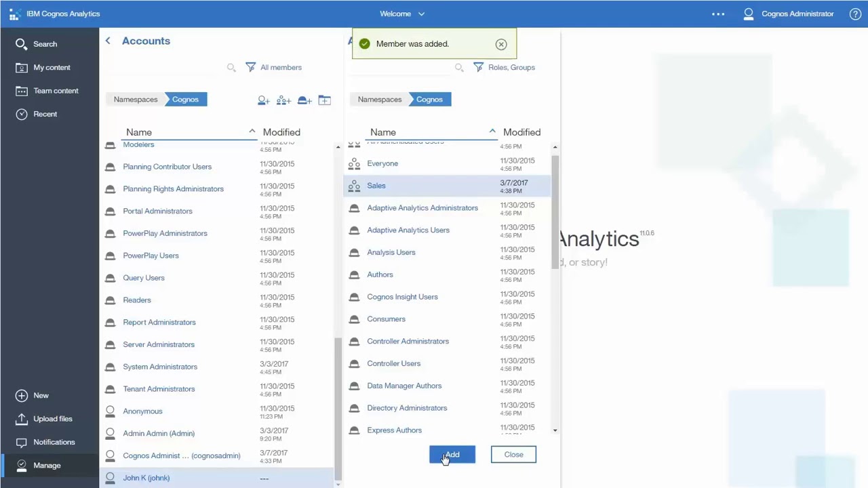Open Search in the sidebar
The width and height of the screenshot is (868, 488).
pos(37,44)
